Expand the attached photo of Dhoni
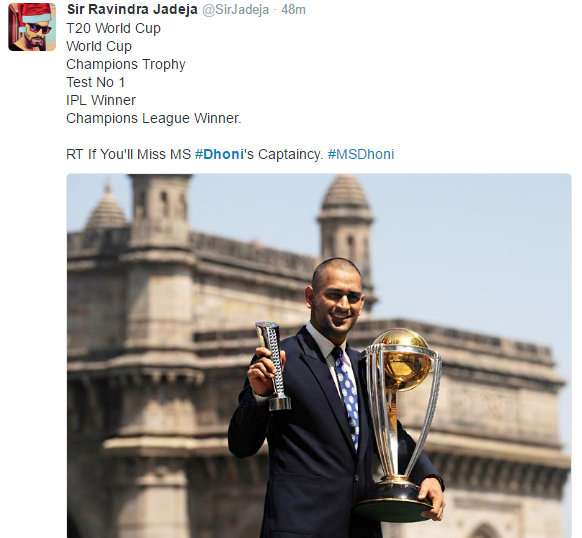Screen dimensions: 582x538 point(319,356)
